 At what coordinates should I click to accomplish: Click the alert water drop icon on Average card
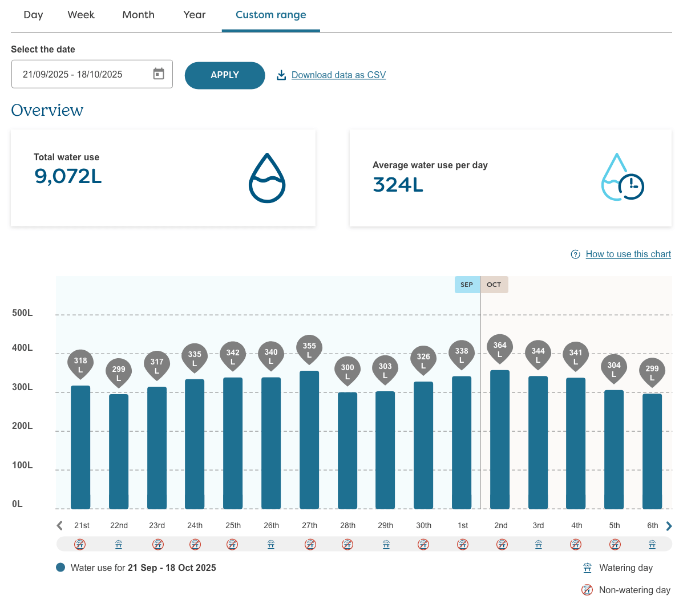[x=623, y=177]
